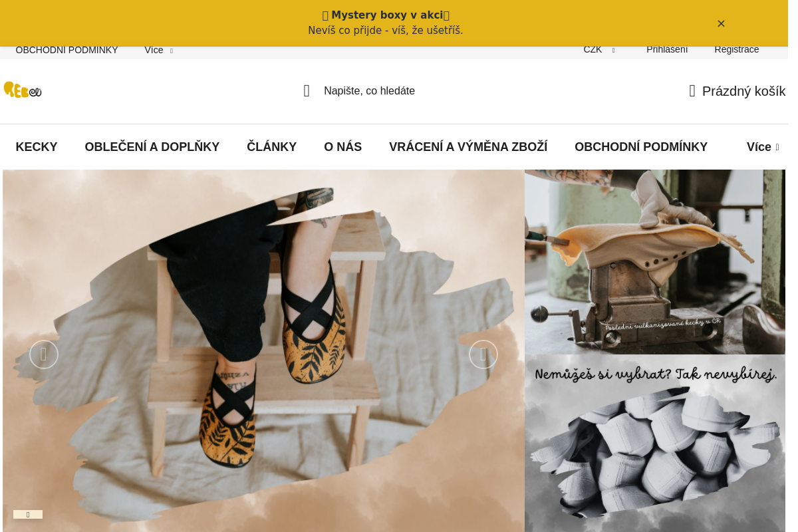Dismiss the Mystery boxy banner
The image size is (798, 532).
click(721, 23)
